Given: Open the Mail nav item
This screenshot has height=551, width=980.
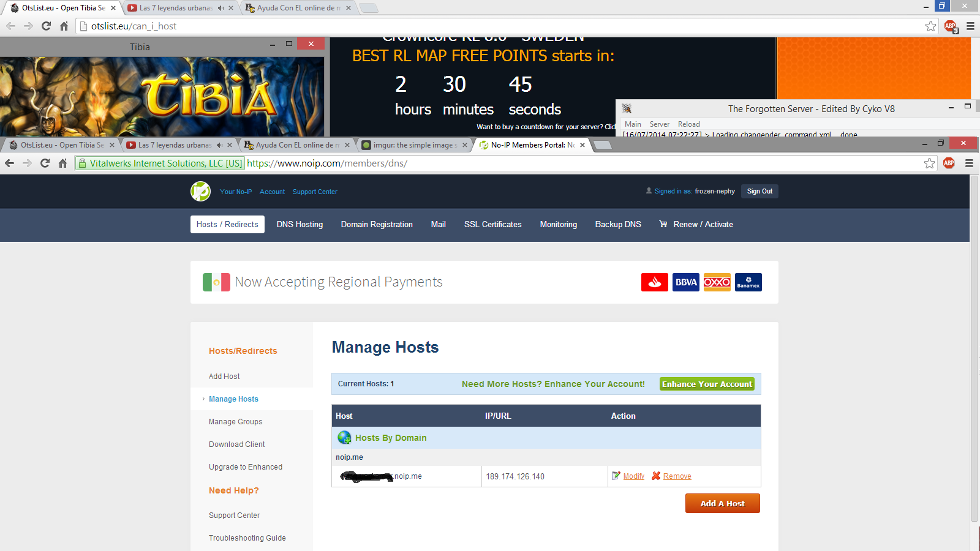Looking at the screenshot, I should tap(439, 224).
